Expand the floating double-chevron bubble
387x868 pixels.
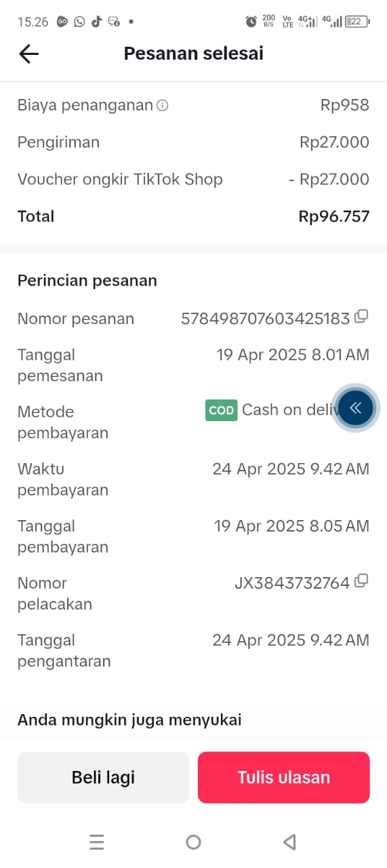355,408
